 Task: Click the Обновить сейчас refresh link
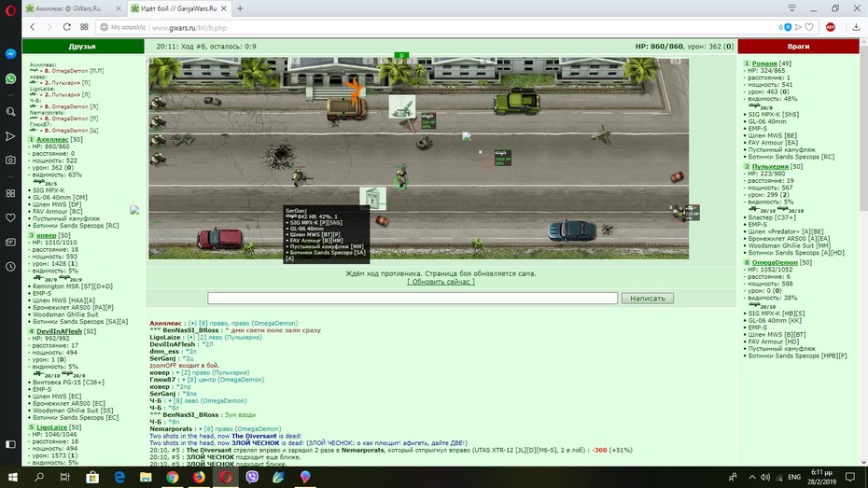[441, 282]
